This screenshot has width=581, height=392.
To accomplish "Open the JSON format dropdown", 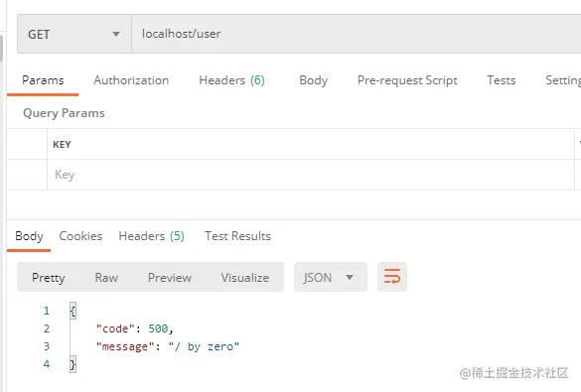I will (x=331, y=277).
